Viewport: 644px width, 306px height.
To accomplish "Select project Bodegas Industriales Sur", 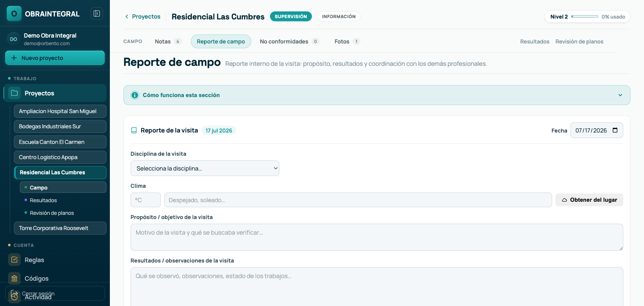I will click(x=60, y=126).
